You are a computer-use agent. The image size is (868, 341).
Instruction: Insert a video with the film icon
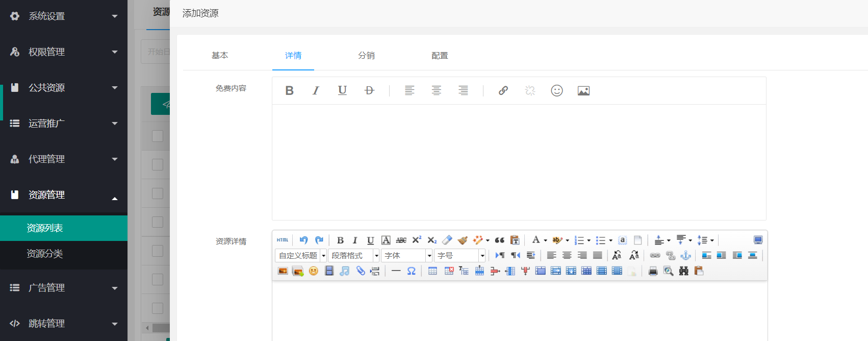tap(329, 271)
